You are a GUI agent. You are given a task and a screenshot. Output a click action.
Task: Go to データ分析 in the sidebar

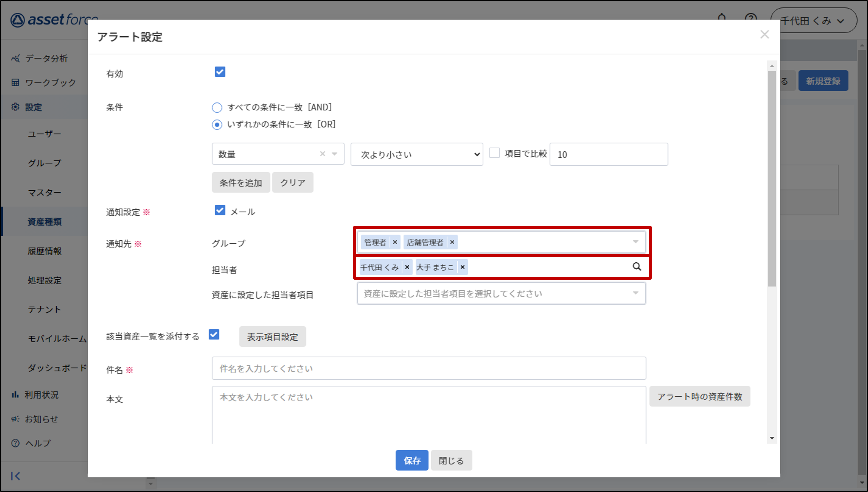pos(46,58)
